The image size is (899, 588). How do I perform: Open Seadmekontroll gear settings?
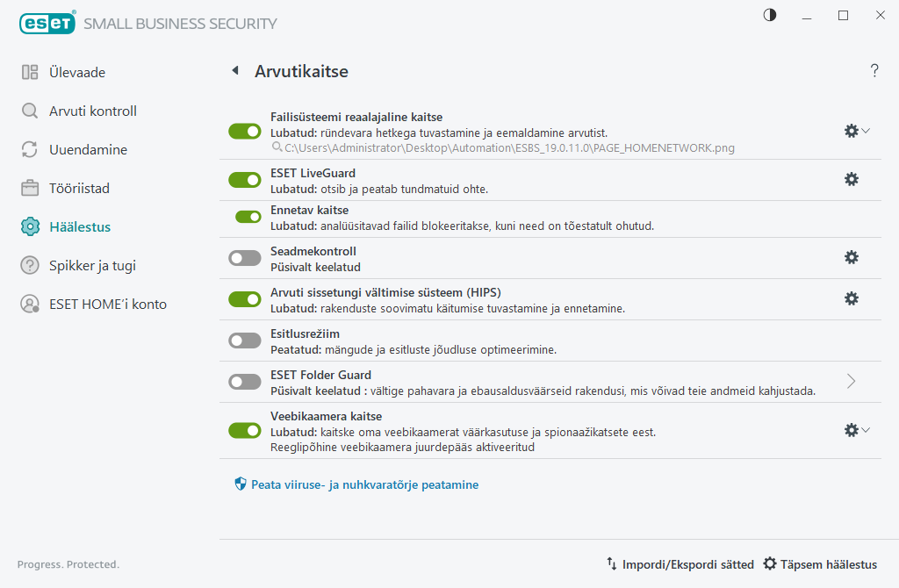click(851, 257)
